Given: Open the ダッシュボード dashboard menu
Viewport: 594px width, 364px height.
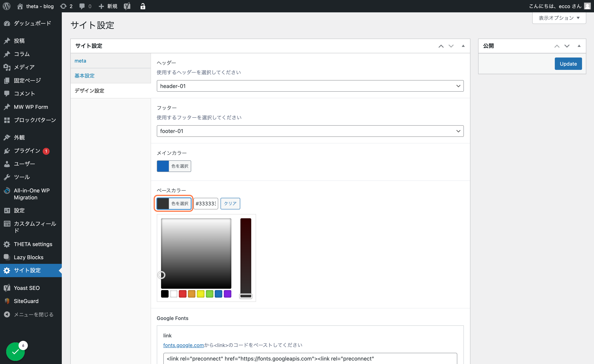Looking at the screenshot, I should tap(31, 23).
